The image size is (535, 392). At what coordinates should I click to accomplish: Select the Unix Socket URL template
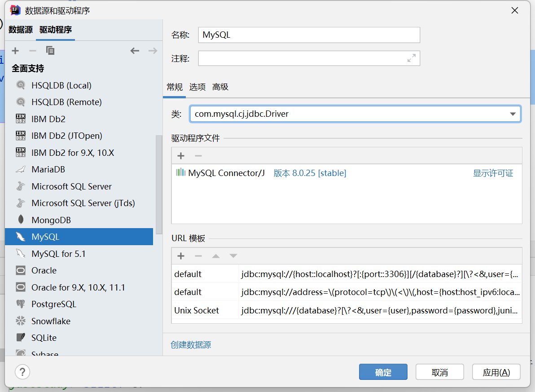(x=346, y=310)
